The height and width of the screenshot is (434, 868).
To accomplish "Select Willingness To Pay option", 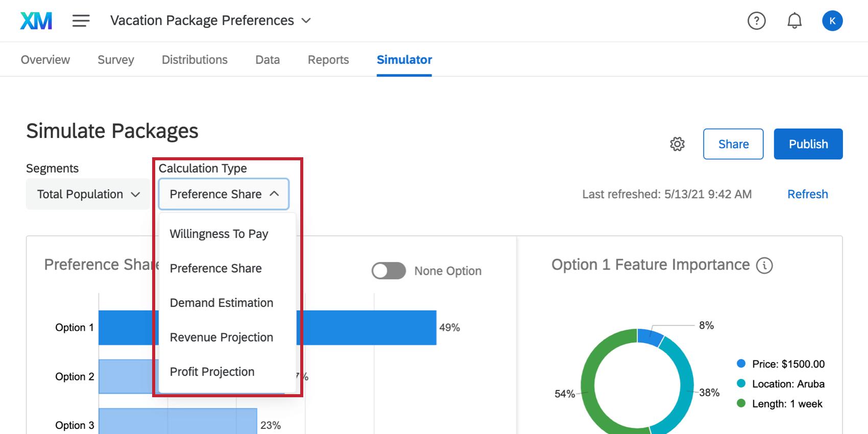I will click(x=219, y=234).
